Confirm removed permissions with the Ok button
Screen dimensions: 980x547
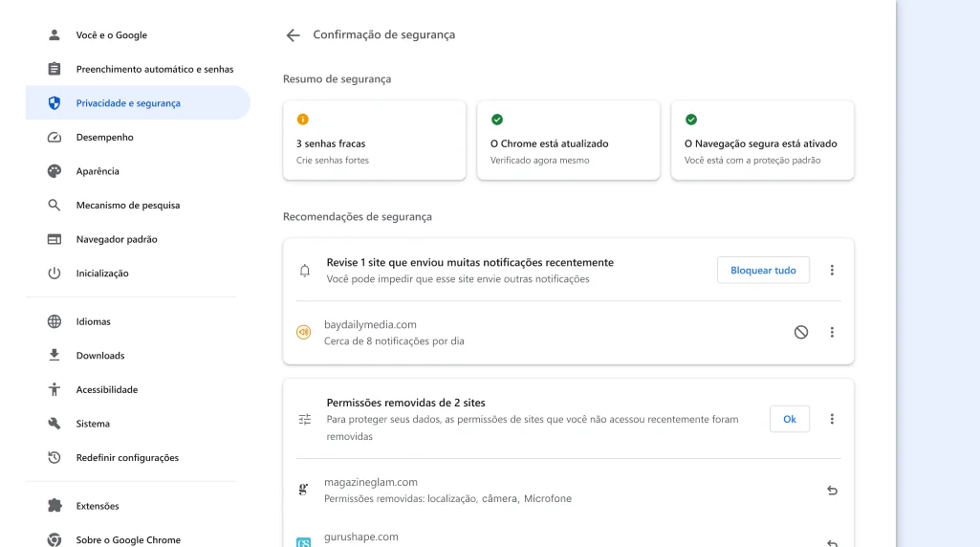pos(790,419)
